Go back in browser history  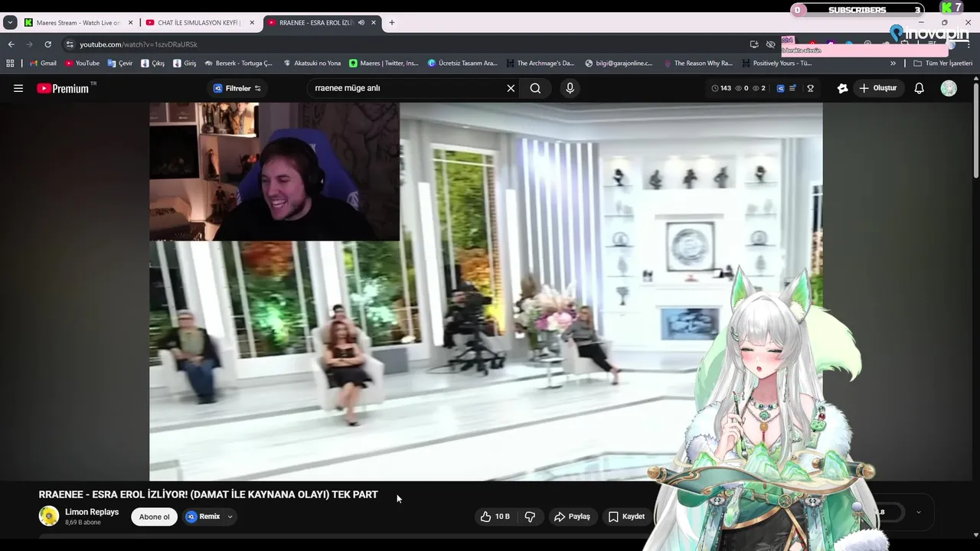click(x=11, y=44)
